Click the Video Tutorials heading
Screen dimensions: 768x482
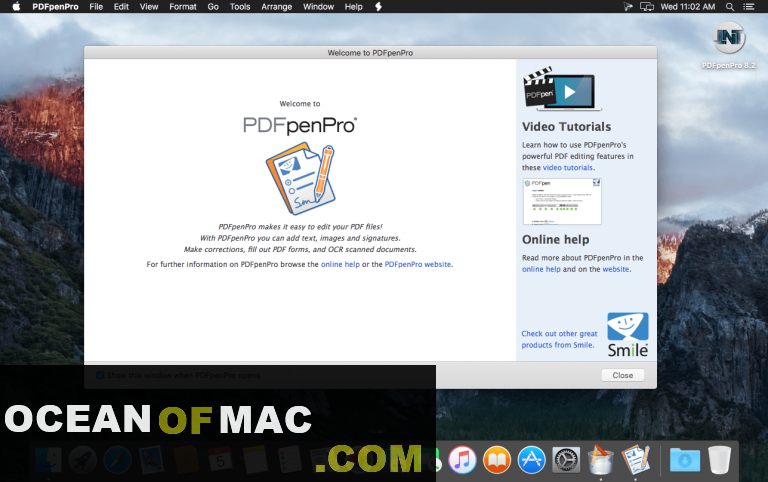pyautogui.click(x=566, y=127)
